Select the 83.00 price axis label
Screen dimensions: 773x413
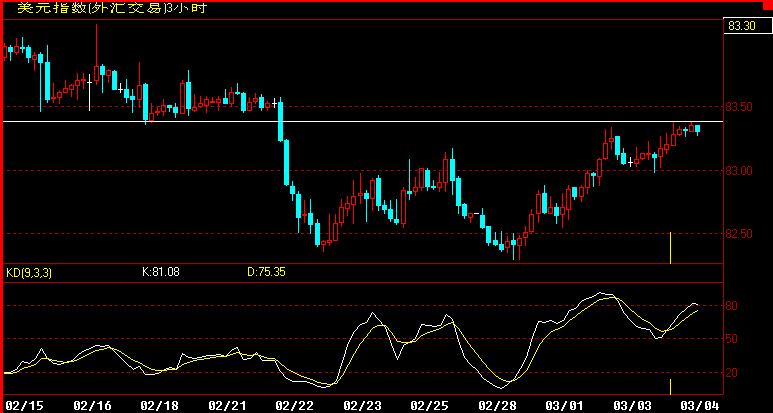coord(741,171)
